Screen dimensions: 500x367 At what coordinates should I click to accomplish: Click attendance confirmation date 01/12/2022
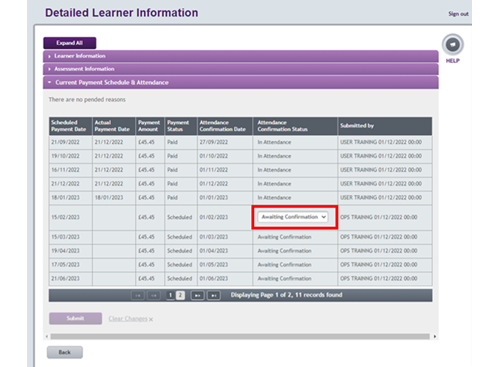214,184
